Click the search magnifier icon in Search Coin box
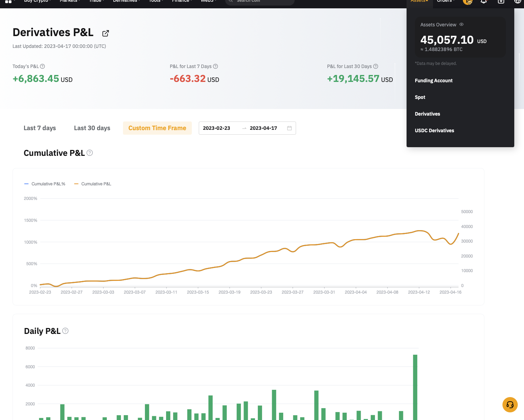524x420 pixels. pyautogui.click(x=231, y=1)
